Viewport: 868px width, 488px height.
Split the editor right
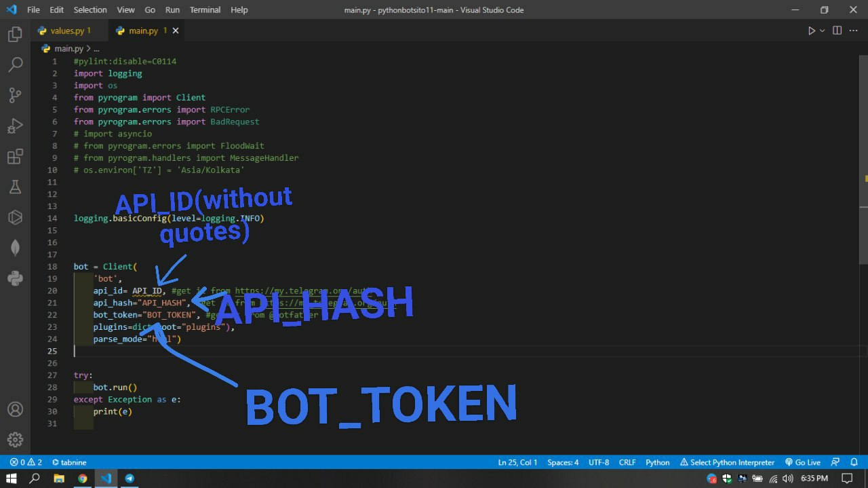point(837,31)
